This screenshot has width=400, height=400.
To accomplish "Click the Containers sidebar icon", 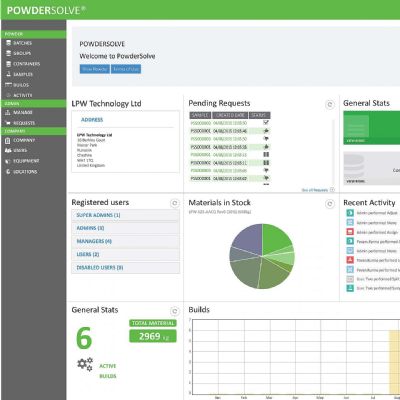I will coord(9,64).
